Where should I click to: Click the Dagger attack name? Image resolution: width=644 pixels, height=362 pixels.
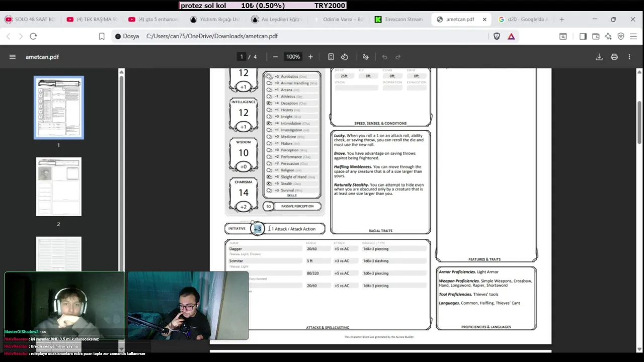click(x=235, y=249)
